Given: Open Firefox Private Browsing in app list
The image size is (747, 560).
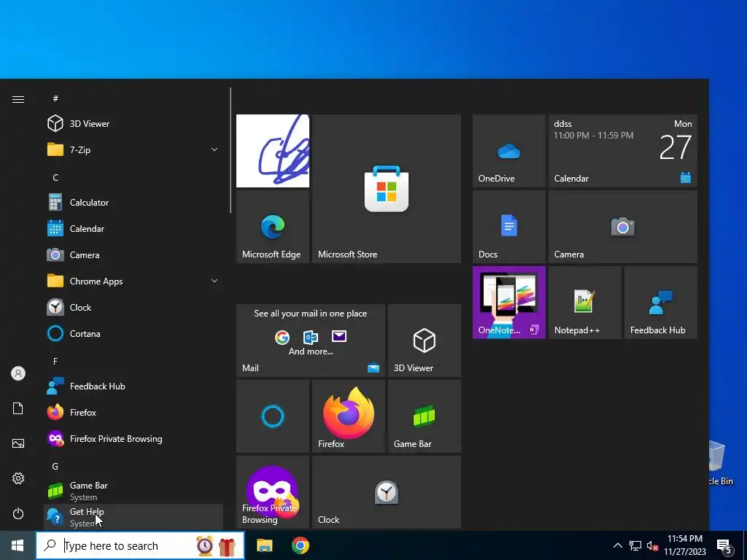Looking at the screenshot, I should point(133,438).
